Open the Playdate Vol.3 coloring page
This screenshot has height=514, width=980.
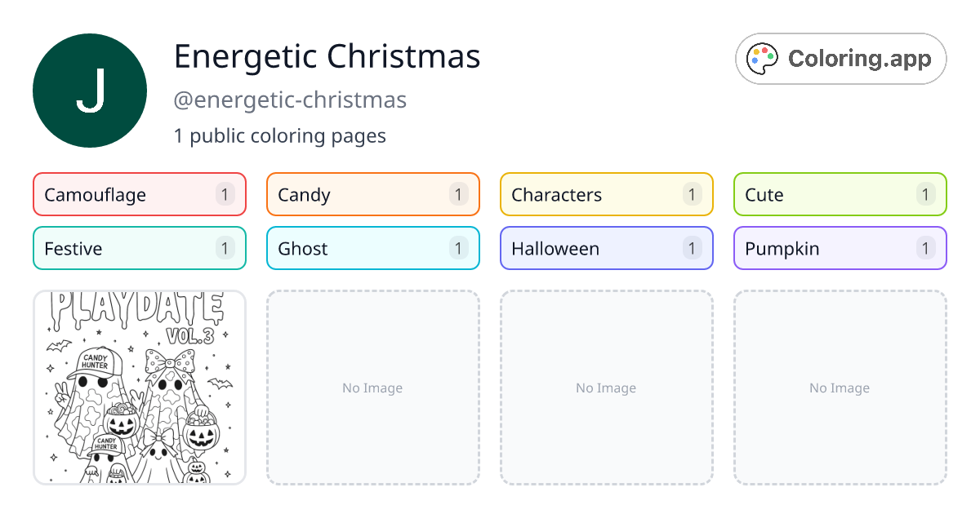139,388
